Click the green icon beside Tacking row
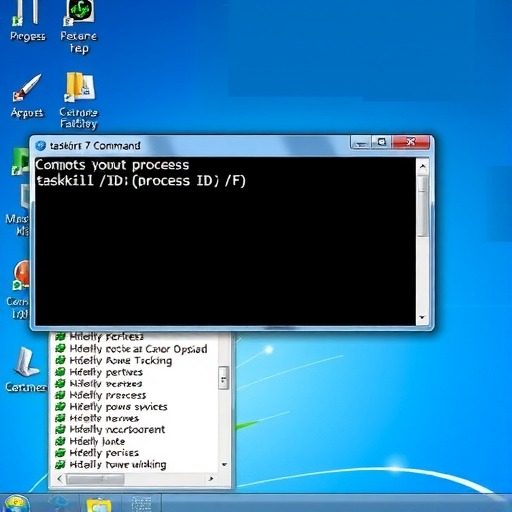512x512 pixels. pos(60,360)
